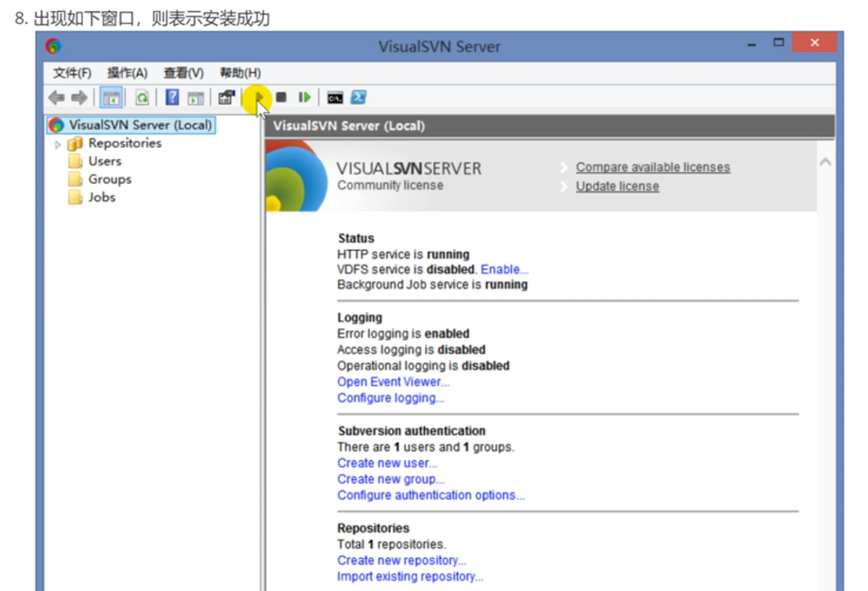This screenshot has height=591, width=868.
Task: Click Create new group...
Action: (390, 479)
